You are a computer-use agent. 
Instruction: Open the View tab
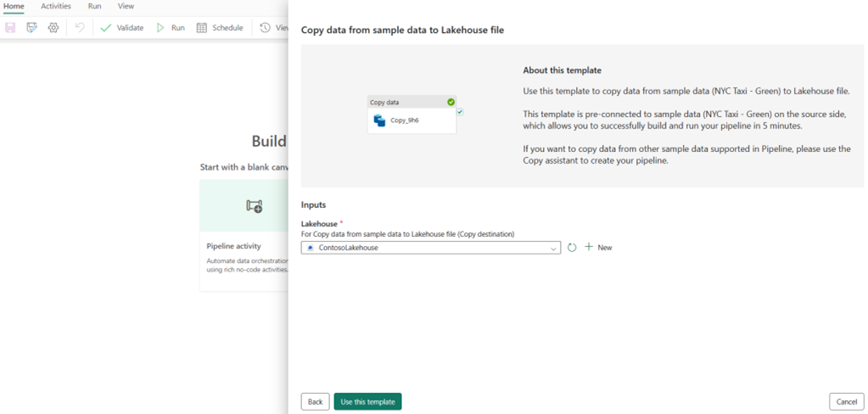coord(126,6)
